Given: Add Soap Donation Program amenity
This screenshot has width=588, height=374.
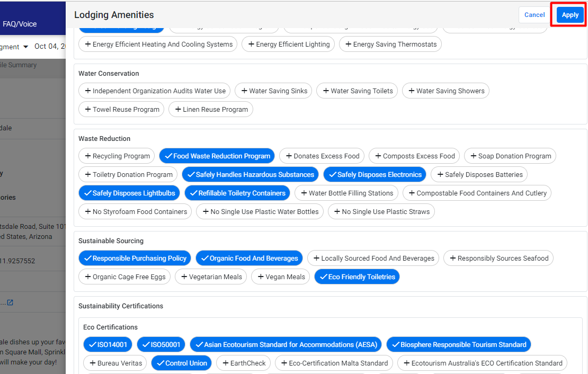Looking at the screenshot, I should coord(510,156).
